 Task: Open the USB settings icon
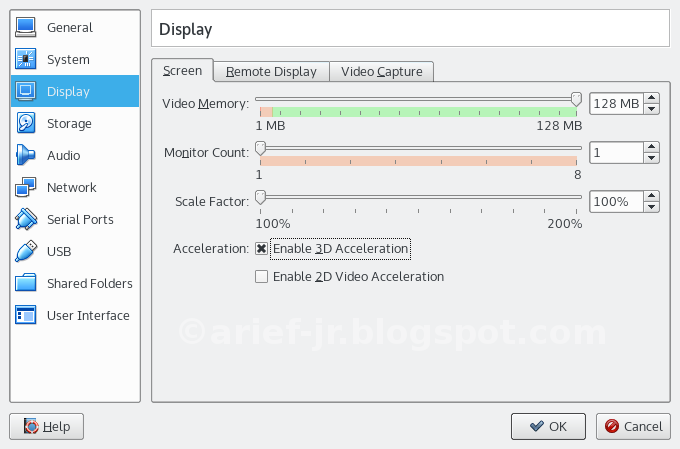tap(27, 251)
